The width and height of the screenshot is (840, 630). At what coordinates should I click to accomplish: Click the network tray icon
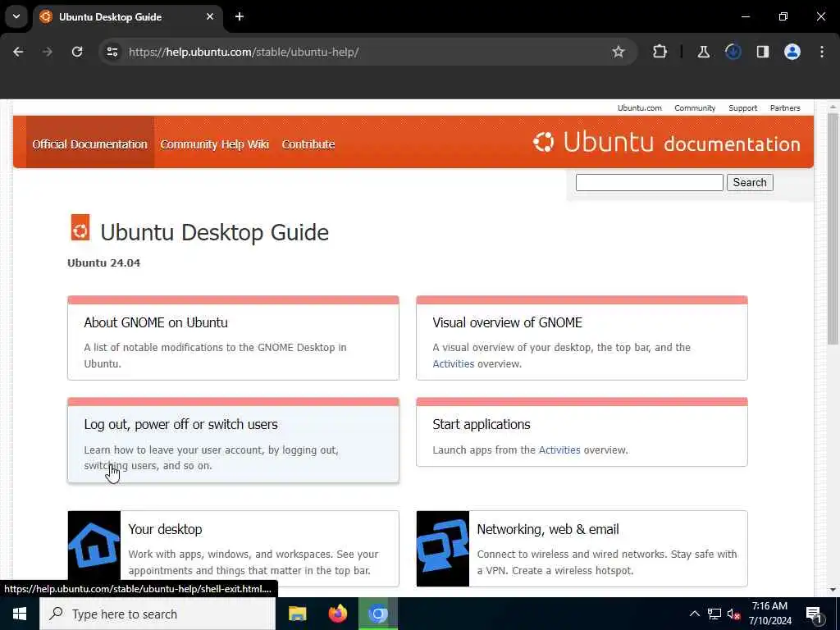point(714,614)
